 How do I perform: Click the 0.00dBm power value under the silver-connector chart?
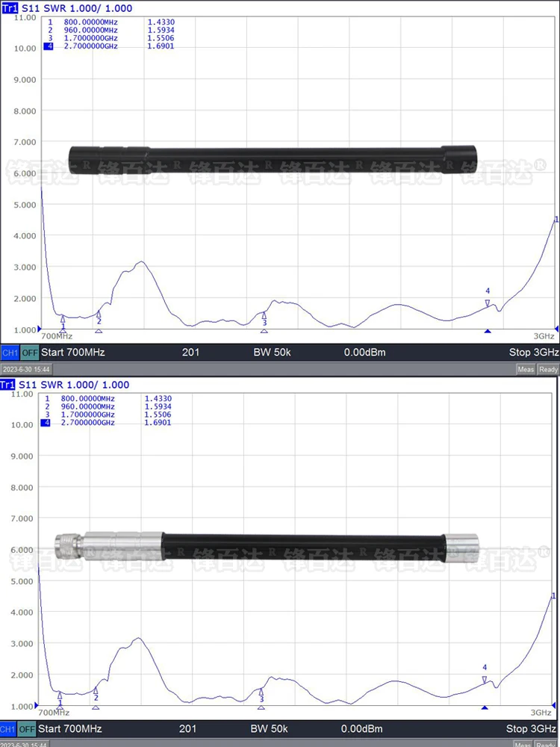[362, 729]
